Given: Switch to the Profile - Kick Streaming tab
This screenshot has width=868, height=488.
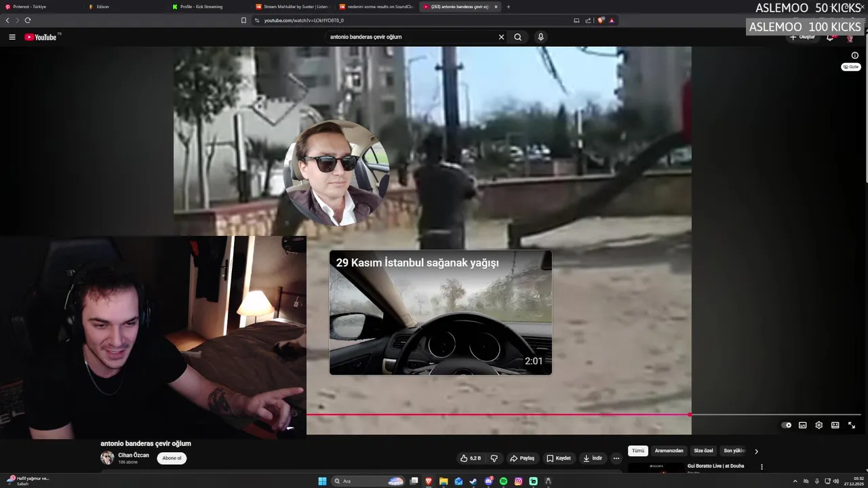Looking at the screenshot, I should pos(209,7).
